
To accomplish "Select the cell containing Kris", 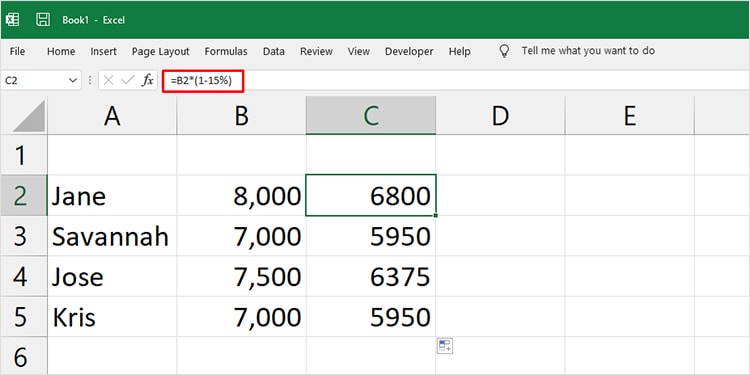I will pyautogui.click(x=112, y=316).
